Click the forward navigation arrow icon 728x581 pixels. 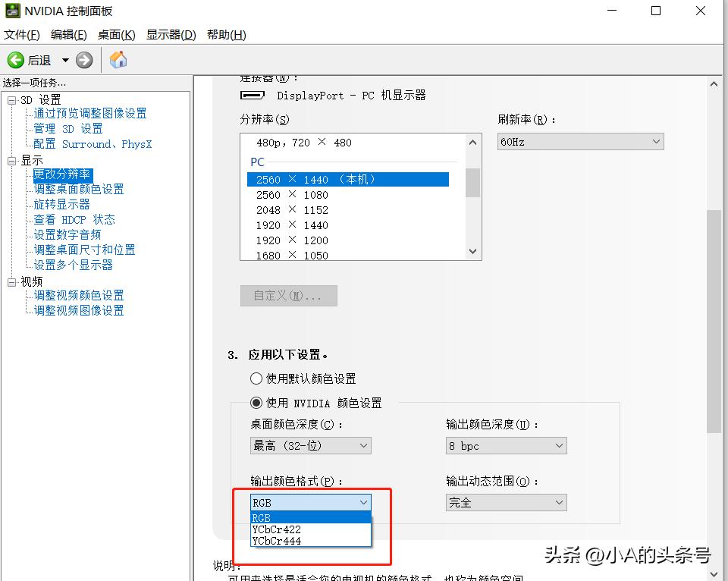click(x=84, y=60)
